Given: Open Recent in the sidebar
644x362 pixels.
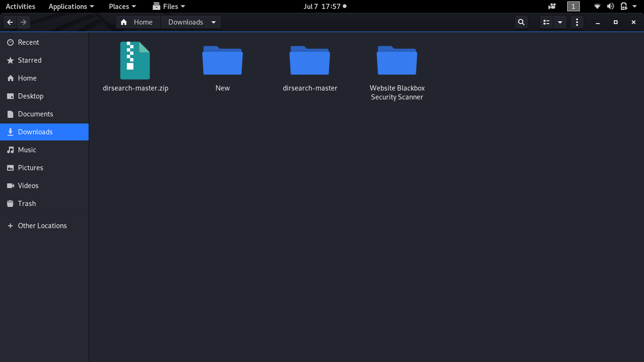Looking at the screenshot, I should [44, 42].
